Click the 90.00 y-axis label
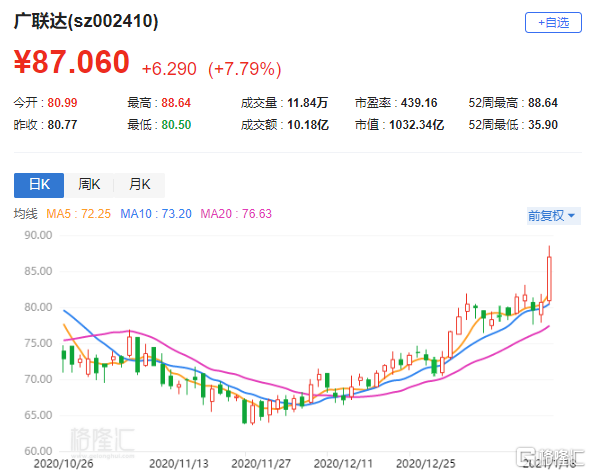591x474 pixels. point(38,235)
